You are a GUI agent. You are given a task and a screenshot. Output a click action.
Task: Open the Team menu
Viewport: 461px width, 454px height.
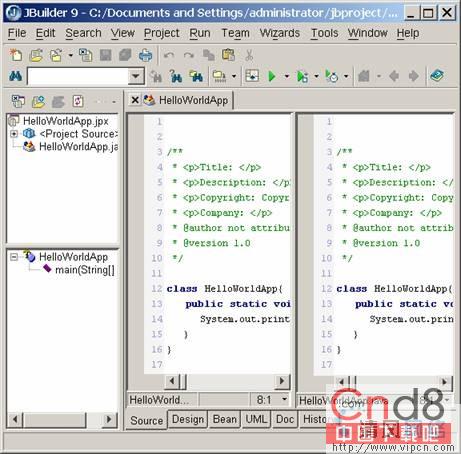click(236, 33)
